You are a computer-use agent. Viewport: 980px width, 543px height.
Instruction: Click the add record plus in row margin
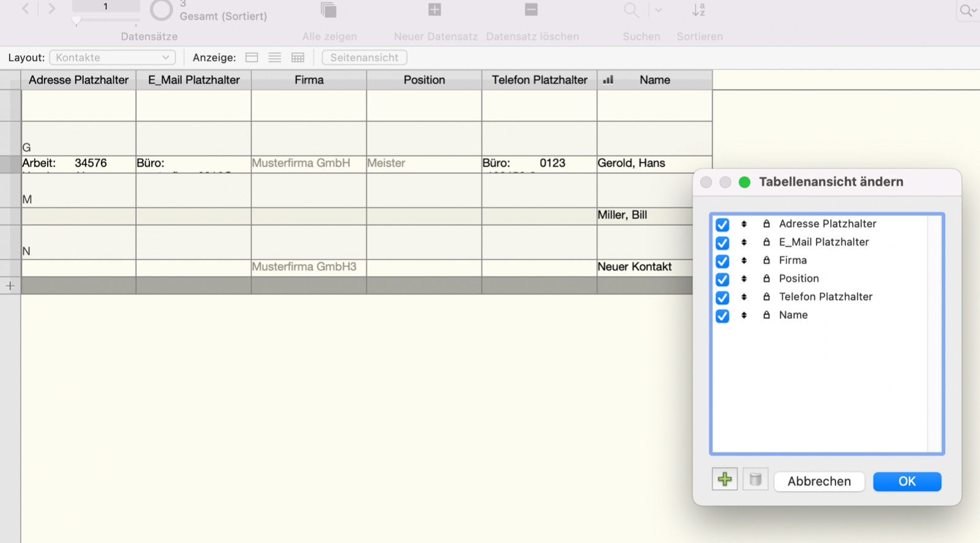(x=10, y=286)
